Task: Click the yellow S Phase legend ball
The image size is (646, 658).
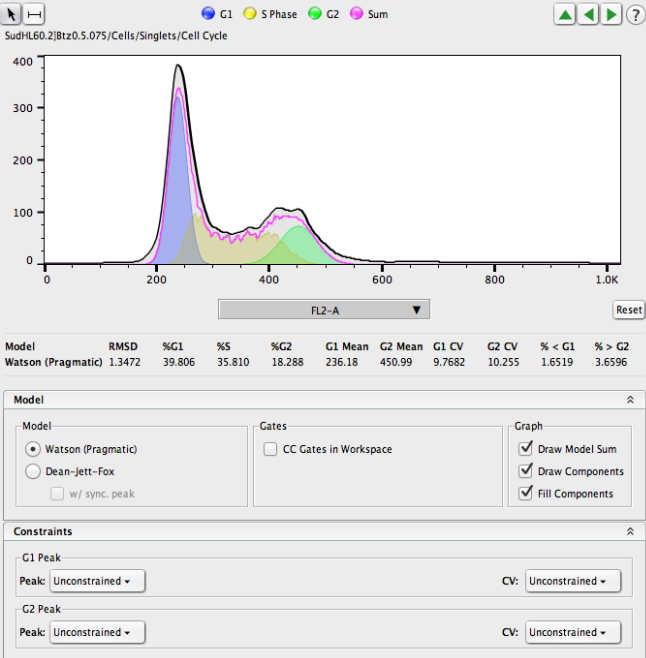Action: pos(250,13)
